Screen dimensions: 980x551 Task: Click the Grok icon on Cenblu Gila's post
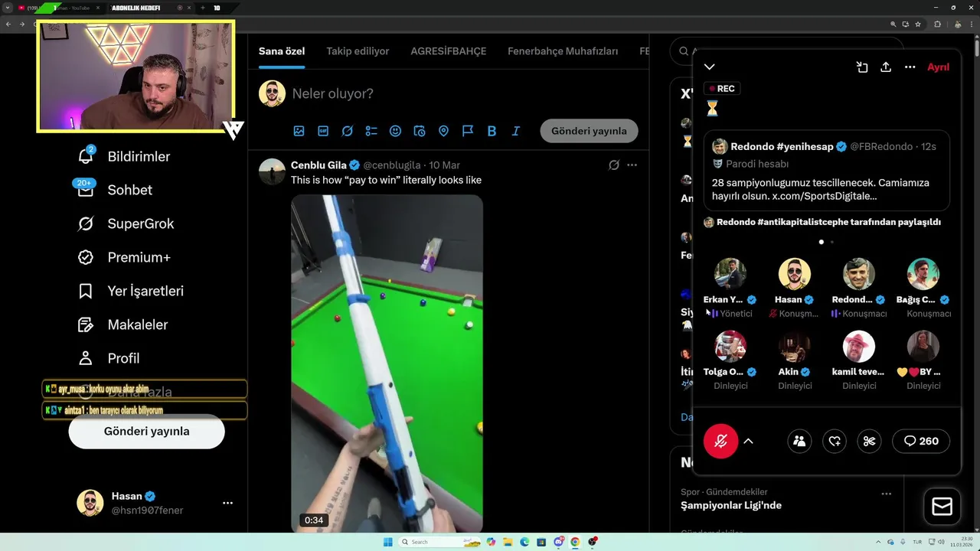click(613, 165)
